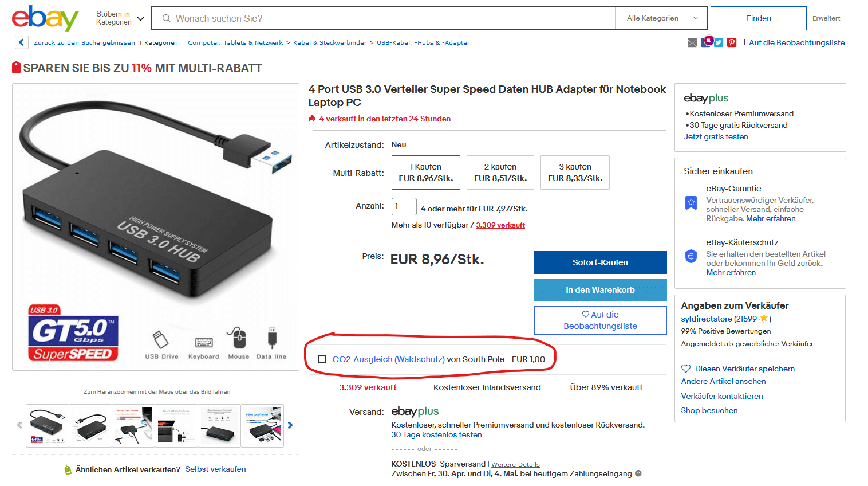Image resolution: width=868 pixels, height=486 pixels.
Task: Show previous product thumbnails with left arrow
Action: 19,425
